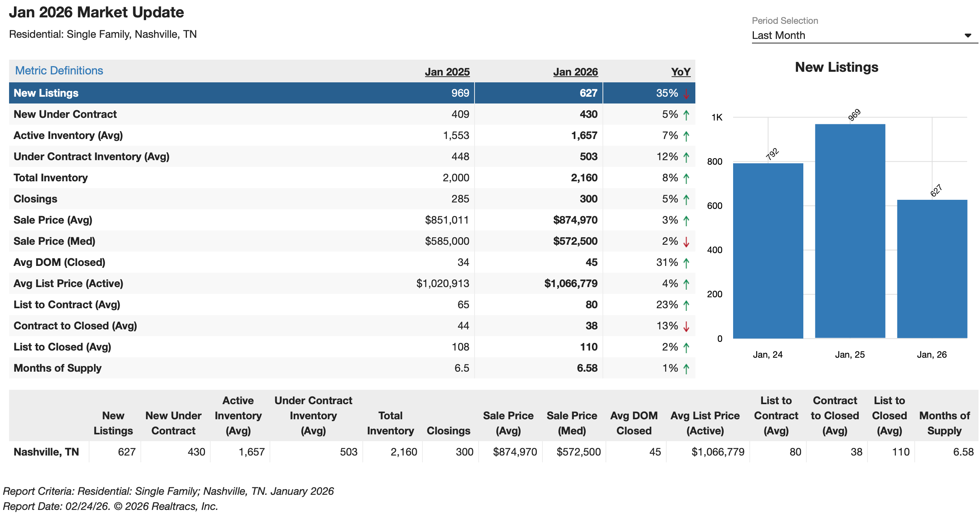
Task: Click green up arrow for Months of Supply
Action: tap(686, 369)
